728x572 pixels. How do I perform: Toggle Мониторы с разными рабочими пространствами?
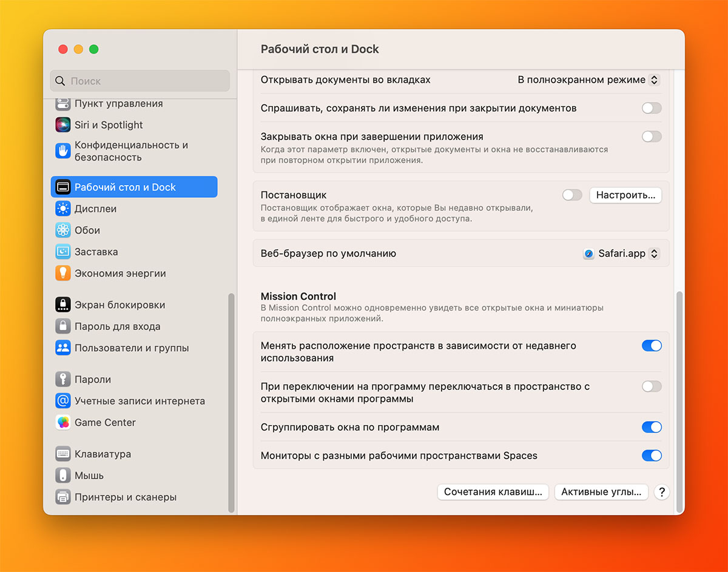click(652, 456)
